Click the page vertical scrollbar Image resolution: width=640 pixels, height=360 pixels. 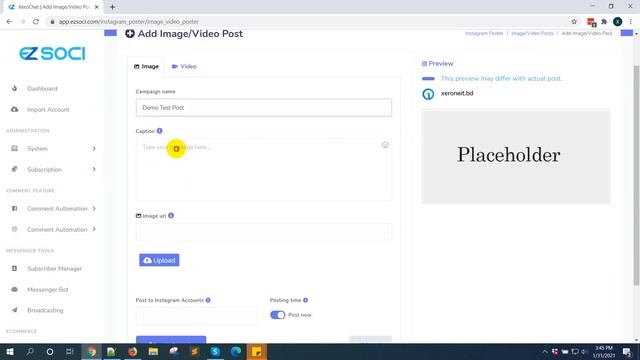pyautogui.click(x=636, y=176)
